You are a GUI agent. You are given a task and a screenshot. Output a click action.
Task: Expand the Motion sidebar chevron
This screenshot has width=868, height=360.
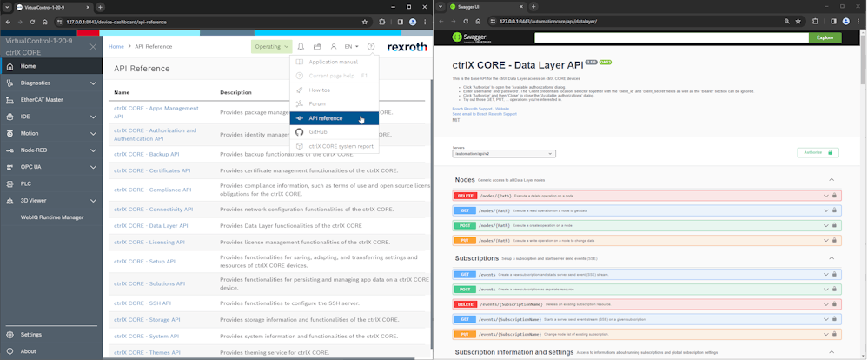click(x=93, y=133)
